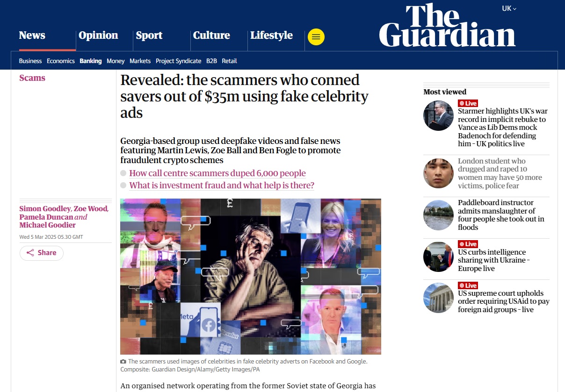The image size is (565, 392).
Task: Select the Opinion section tab
Action: [x=98, y=36]
